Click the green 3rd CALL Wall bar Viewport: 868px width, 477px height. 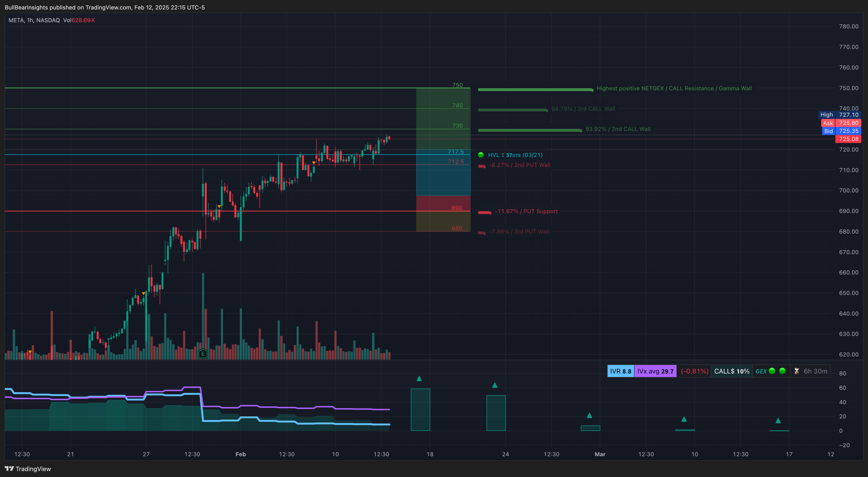(513, 110)
